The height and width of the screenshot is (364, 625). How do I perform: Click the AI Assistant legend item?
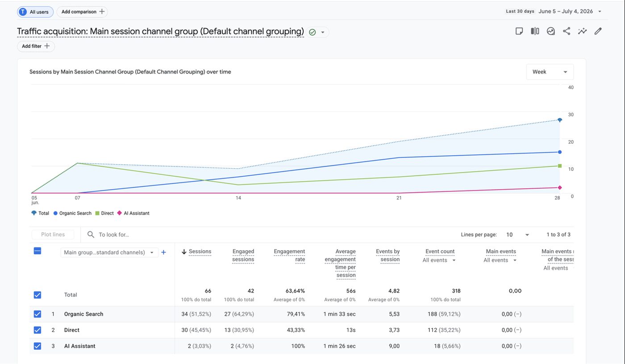(x=133, y=213)
